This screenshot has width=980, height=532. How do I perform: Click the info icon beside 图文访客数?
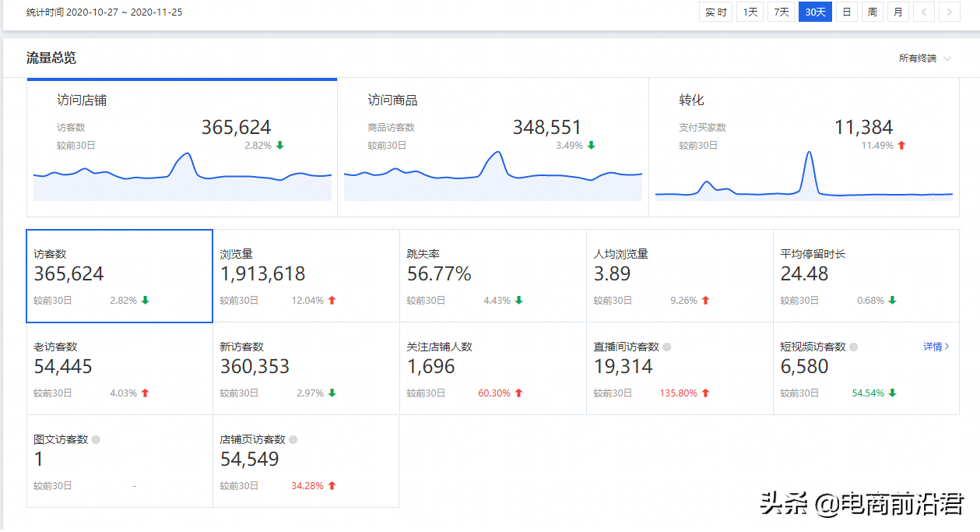pyautogui.click(x=96, y=440)
